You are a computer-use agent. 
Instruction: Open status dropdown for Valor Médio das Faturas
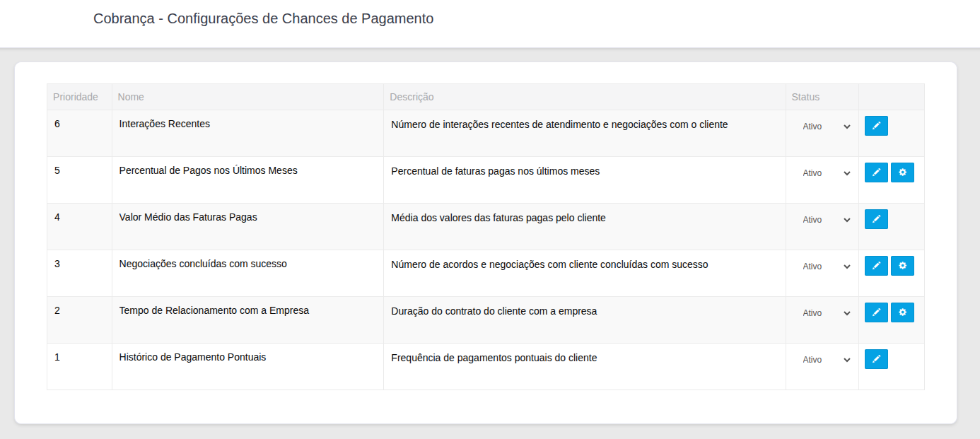click(825, 220)
